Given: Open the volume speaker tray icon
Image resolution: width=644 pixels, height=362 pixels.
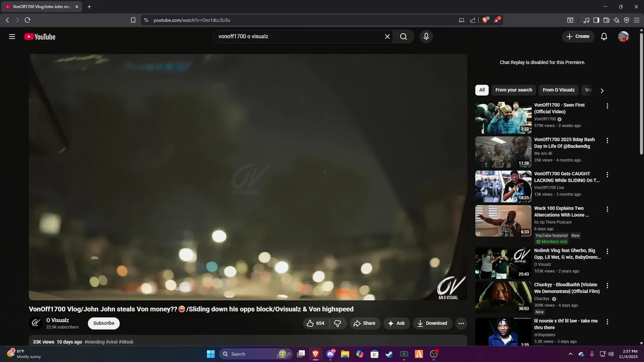Looking at the screenshot, I should pos(611,354).
